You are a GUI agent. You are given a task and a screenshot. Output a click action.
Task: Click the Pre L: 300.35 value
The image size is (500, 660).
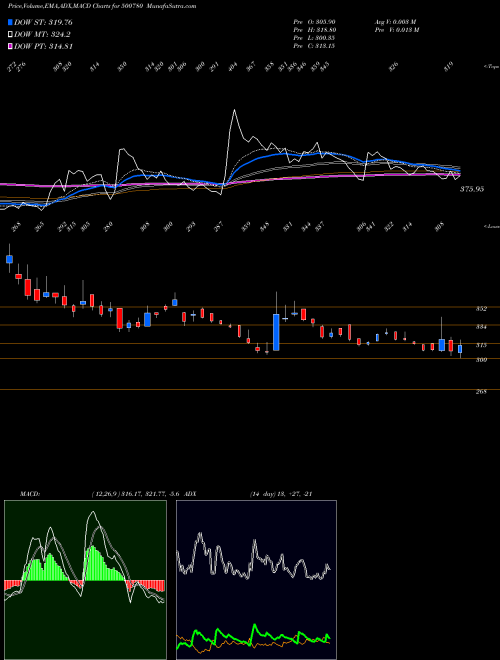point(314,38)
